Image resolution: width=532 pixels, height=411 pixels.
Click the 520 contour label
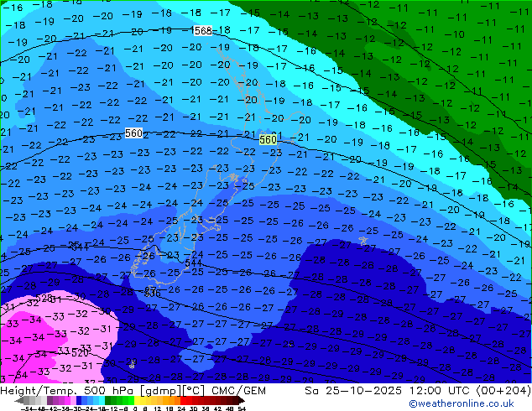80,353
